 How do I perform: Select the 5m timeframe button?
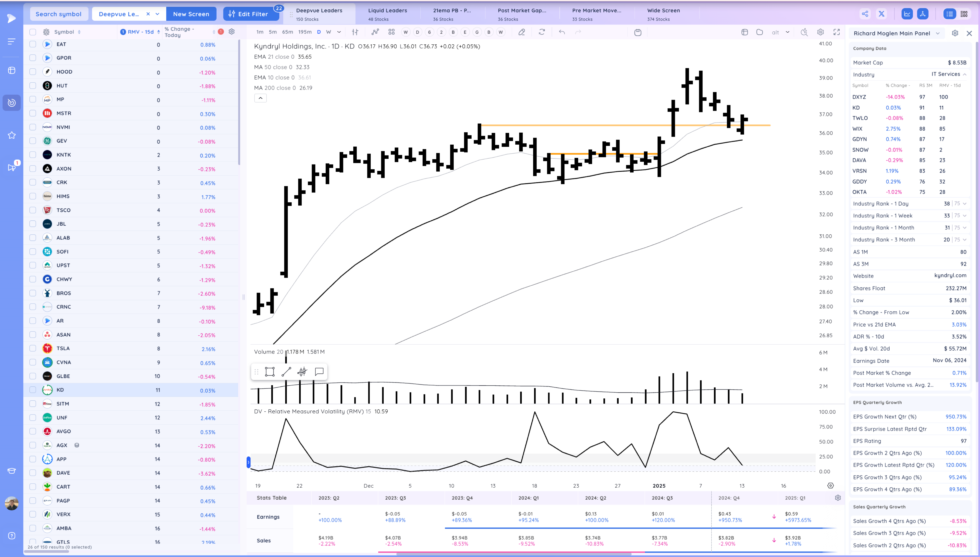(x=272, y=32)
